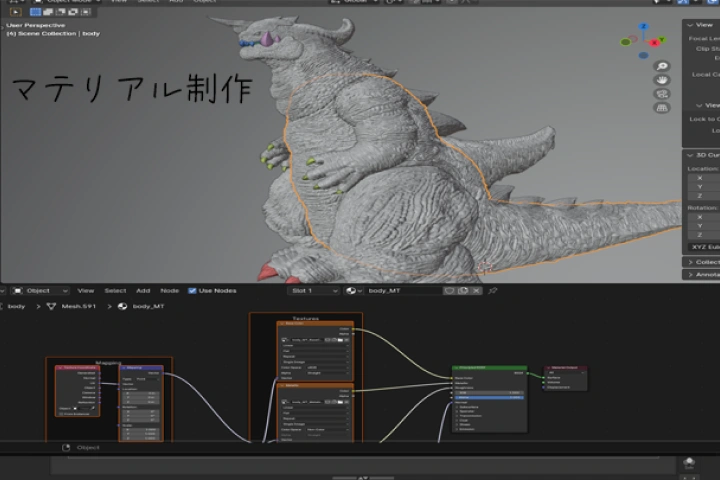Image resolution: width=720 pixels, height=480 pixels.
Task: Click the 3D Cursor Rotation Z field
Action: [704, 235]
